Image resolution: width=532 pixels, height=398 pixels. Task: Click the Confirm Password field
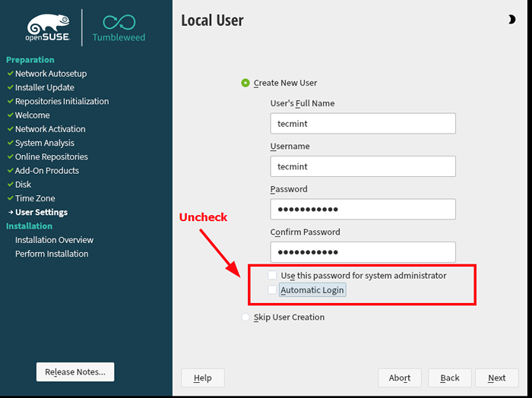coord(363,252)
